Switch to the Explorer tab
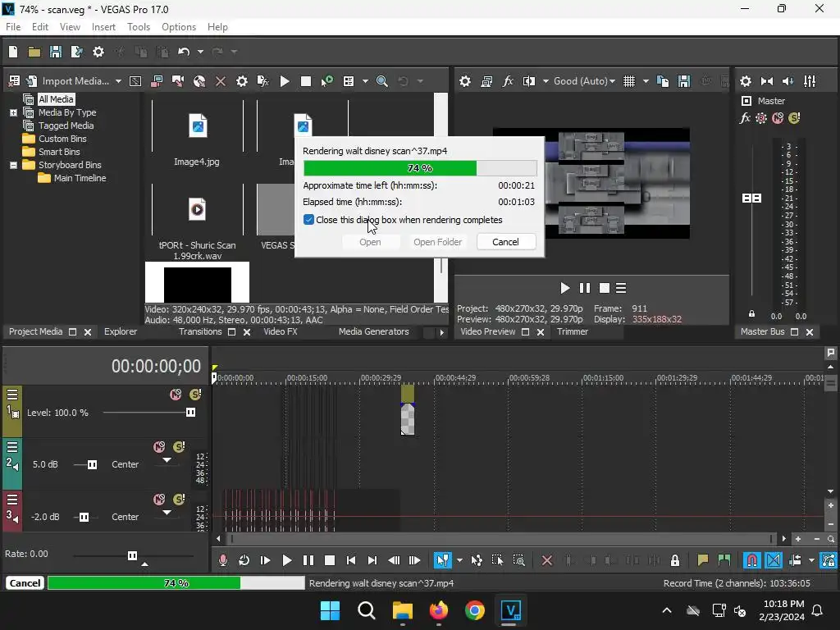Viewport: 840px width, 630px height. click(121, 331)
